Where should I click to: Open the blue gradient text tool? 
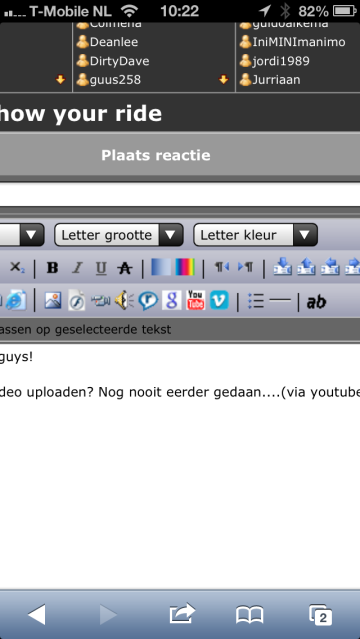click(x=161, y=267)
